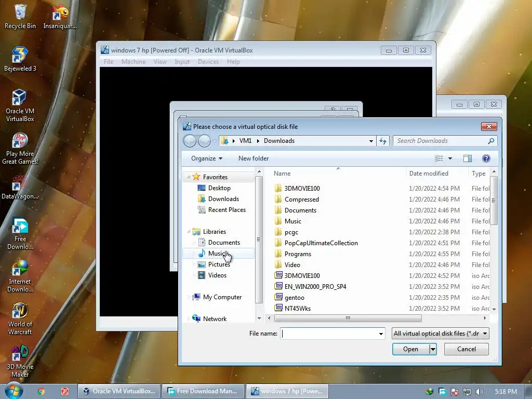Screen dimensions: 532x399
Task: Open the Organize dropdown menu
Action: pyautogui.click(x=207, y=158)
